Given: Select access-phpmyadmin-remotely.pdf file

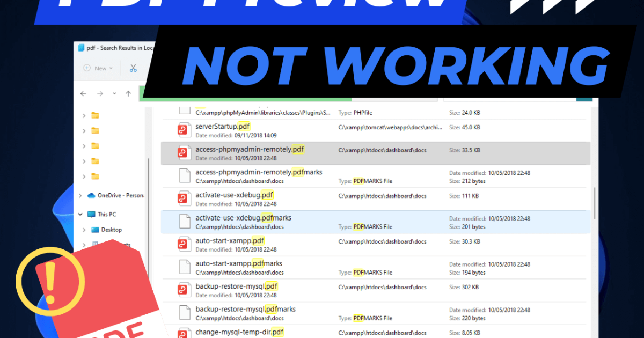Looking at the screenshot, I should (375, 153).
